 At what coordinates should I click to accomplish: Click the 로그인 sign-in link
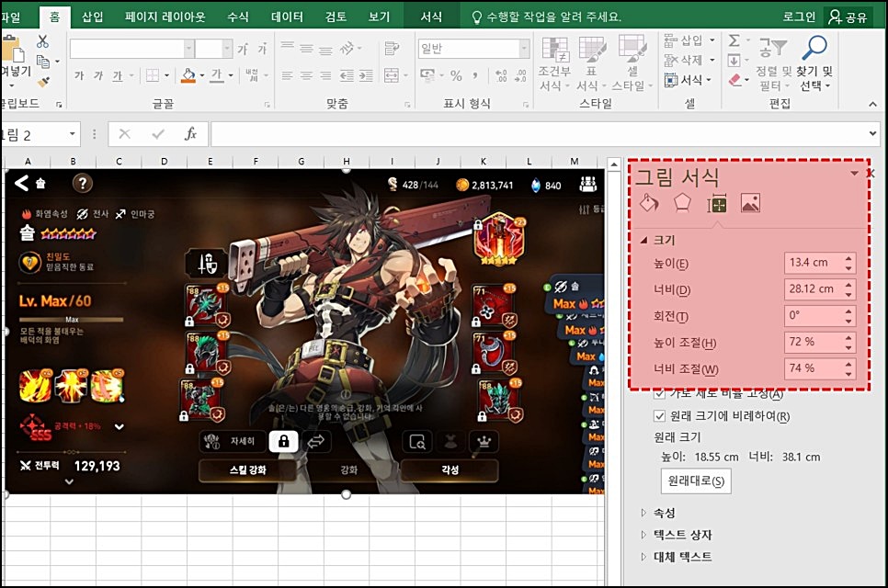[799, 17]
